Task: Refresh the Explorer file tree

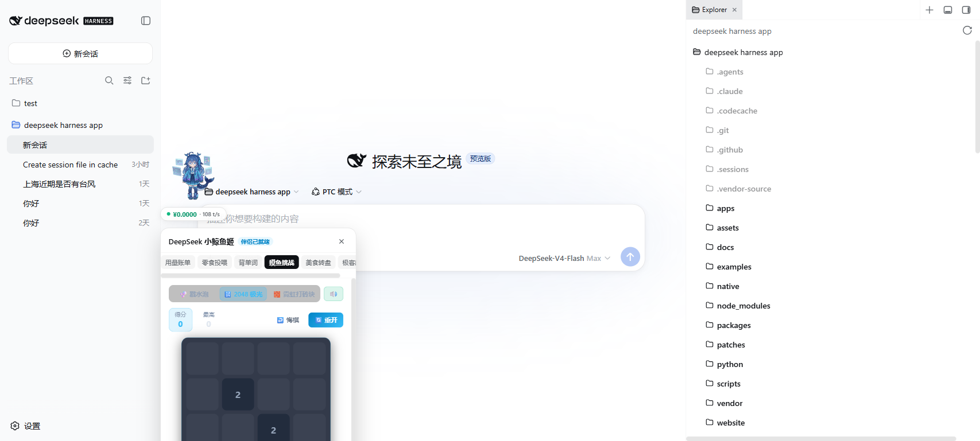Action: (x=967, y=30)
